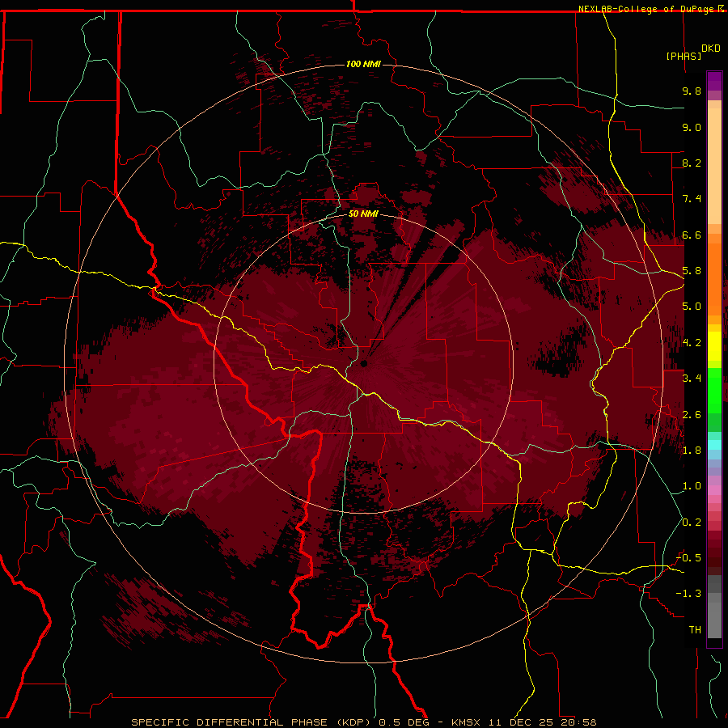The image size is (728, 728).
Task: Click the 50 NMI range ring label
Action: [363, 214]
